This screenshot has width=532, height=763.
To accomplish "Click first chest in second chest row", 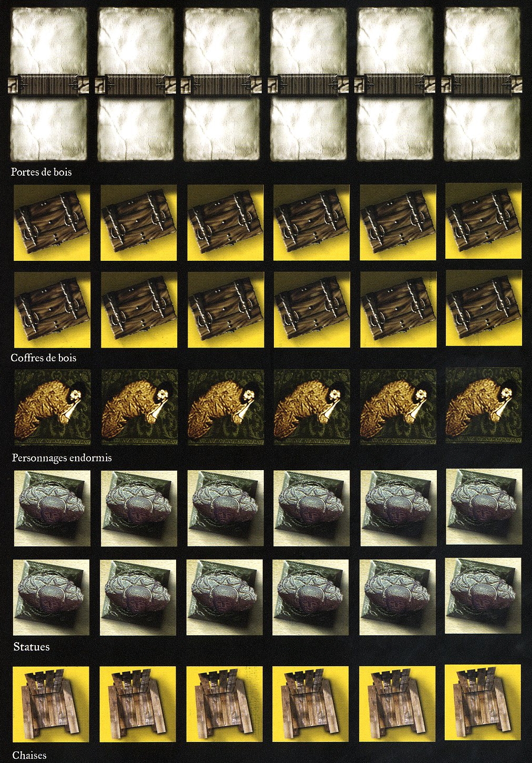I will coord(50,310).
